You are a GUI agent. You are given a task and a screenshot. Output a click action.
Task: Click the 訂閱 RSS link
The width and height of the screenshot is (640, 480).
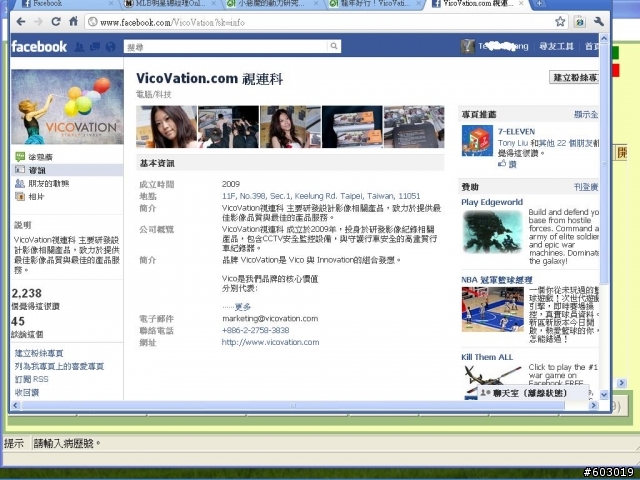[31, 379]
